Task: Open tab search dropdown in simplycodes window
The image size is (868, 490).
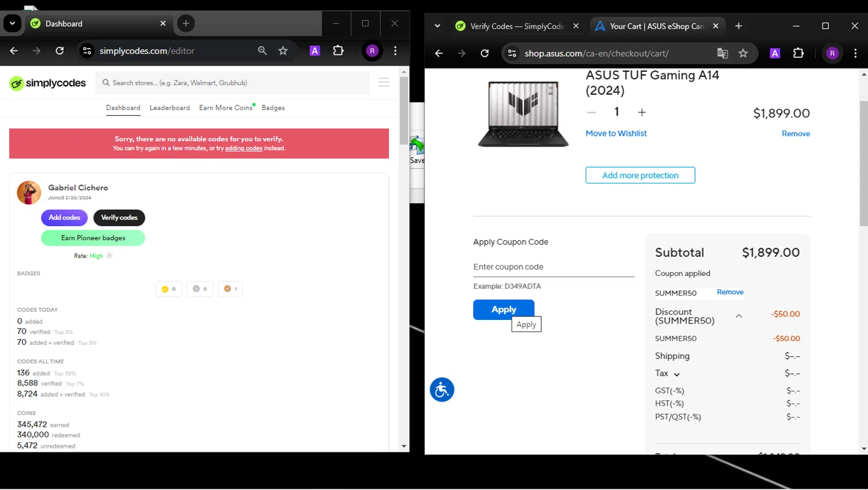Action: click(x=12, y=24)
